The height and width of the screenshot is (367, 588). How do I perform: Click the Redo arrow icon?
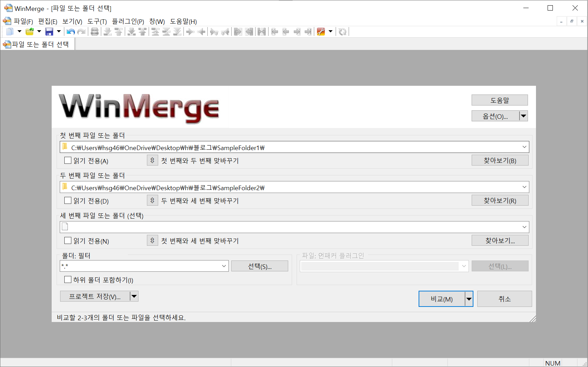[x=82, y=32]
